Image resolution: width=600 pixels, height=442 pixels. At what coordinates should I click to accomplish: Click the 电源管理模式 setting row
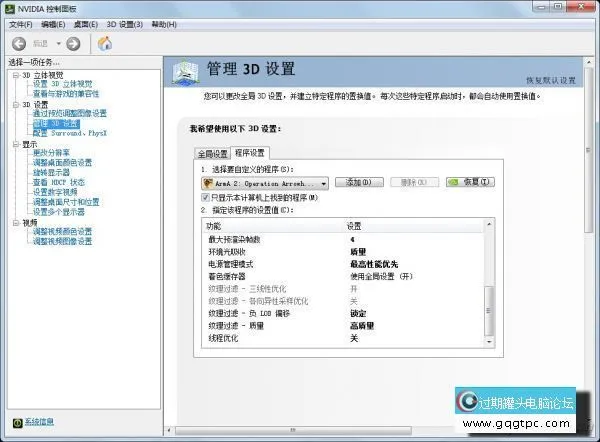coord(343,264)
